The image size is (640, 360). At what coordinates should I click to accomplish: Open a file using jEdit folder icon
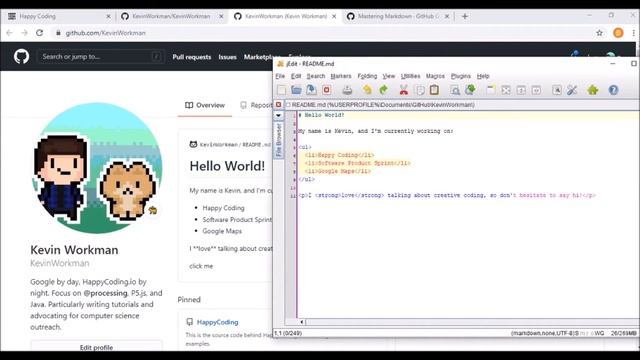[x=296, y=90]
